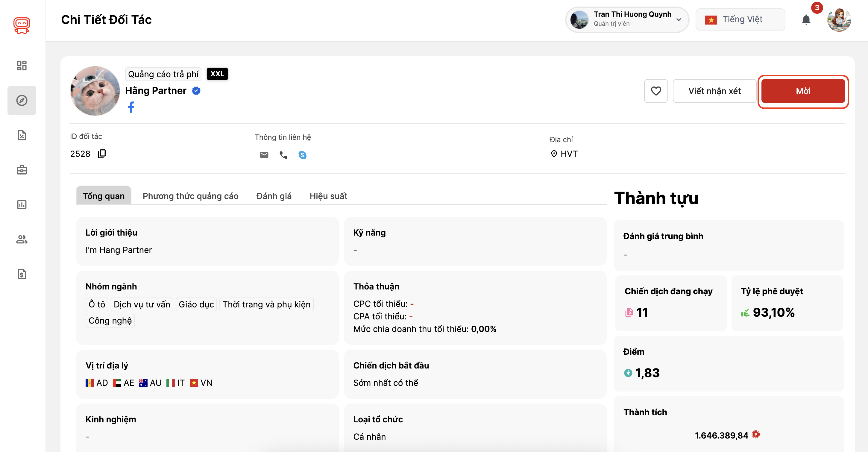The height and width of the screenshot is (452, 868).
Task: Toggle the heart favorite button
Action: pos(656,91)
